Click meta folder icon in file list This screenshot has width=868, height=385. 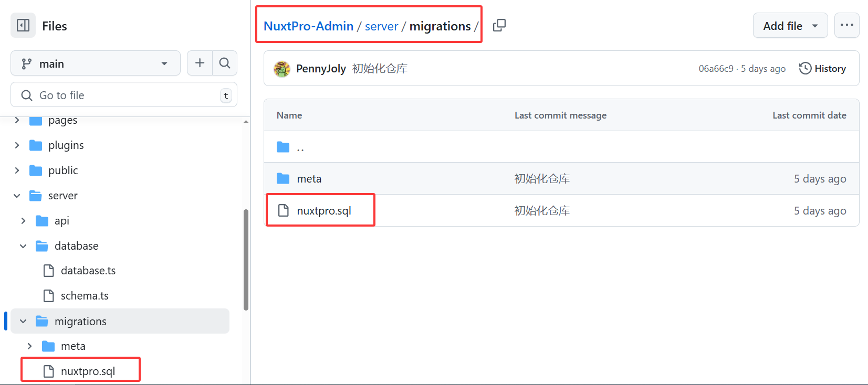click(x=283, y=179)
